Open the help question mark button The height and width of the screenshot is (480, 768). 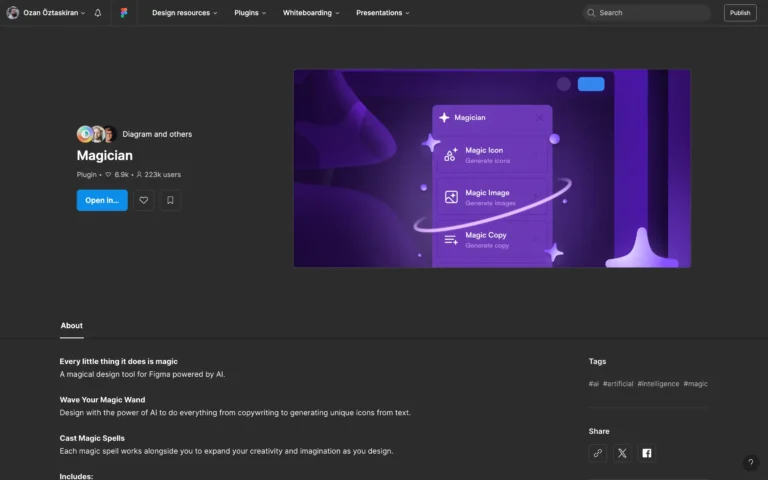pyautogui.click(x=750, y=462)
